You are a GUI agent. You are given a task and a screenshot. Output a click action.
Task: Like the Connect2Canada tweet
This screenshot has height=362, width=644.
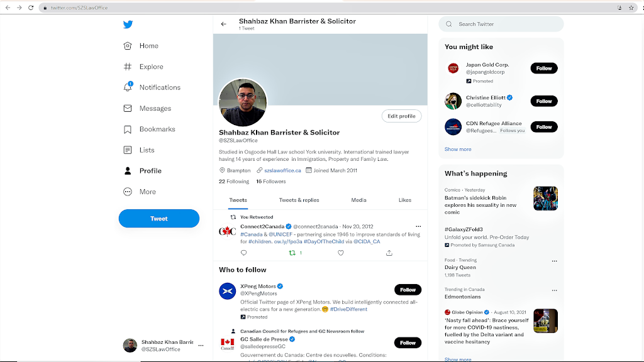point(341,253)
